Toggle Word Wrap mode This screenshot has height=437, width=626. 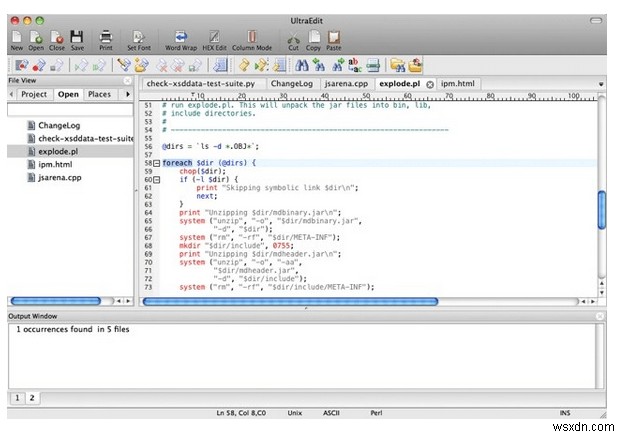tap(181, 37)
